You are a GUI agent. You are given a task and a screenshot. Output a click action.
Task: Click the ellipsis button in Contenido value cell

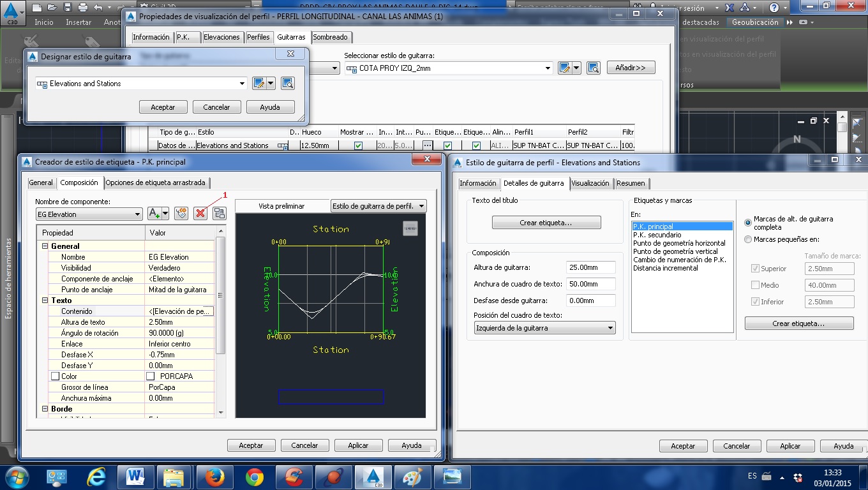click(x=210, y=311)
